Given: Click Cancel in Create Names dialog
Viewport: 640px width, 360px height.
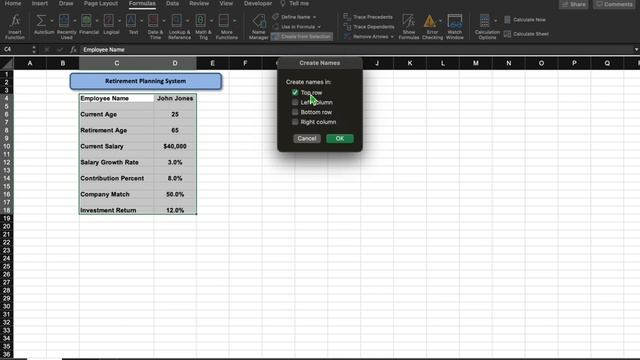Looking at the screenshot, I should click(307, 138).
